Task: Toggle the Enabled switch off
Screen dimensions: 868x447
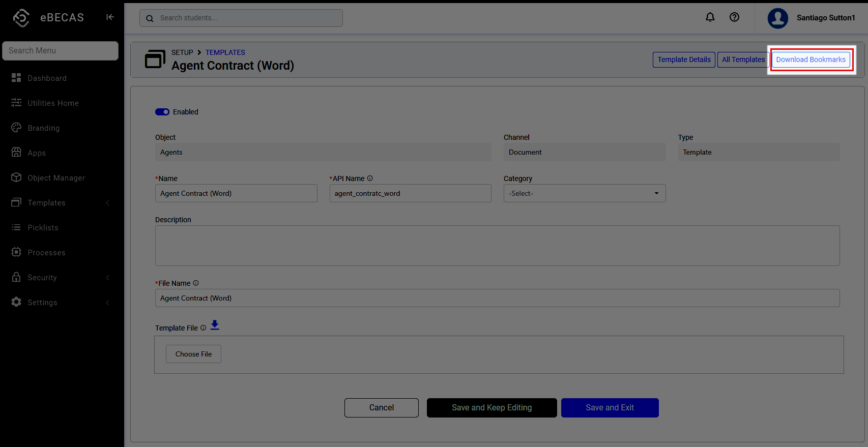Action: pos(162,112)
